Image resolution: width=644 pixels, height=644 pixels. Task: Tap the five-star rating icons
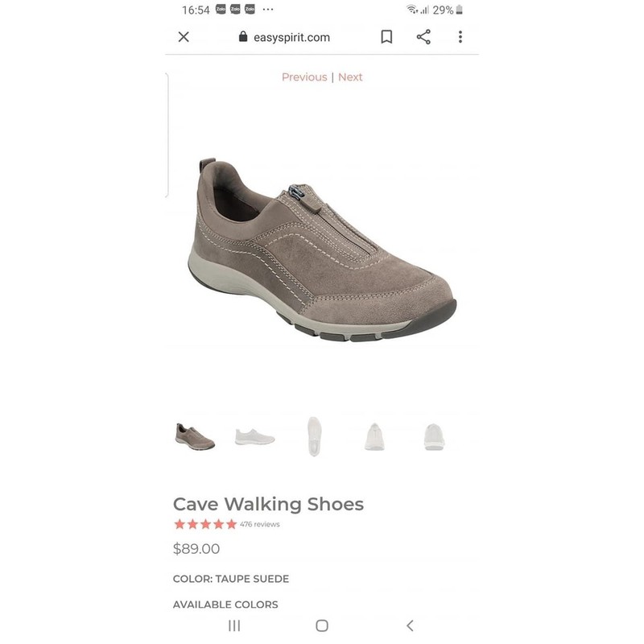(x=205, y=524)
